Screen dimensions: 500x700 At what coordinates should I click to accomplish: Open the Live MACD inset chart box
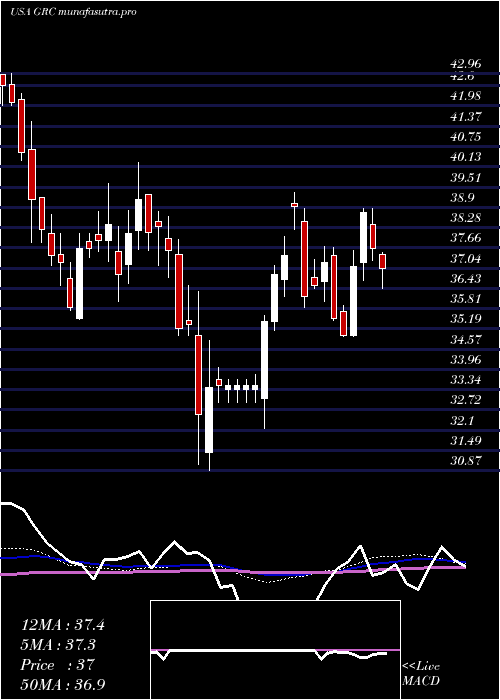click(x=275, y=650)
